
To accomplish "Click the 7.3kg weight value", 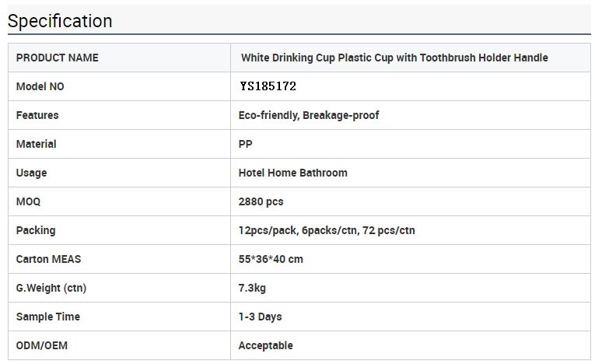I will [252, 288].
